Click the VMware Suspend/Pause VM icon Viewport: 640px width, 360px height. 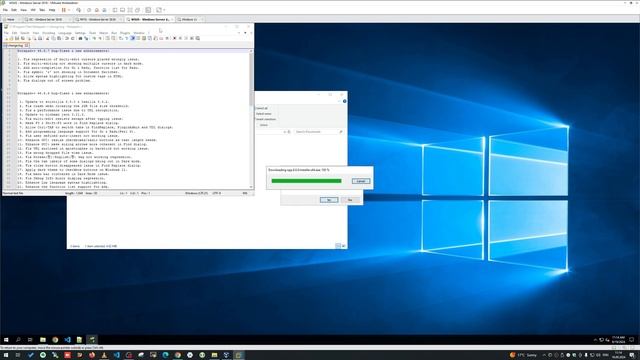(x=64, y=10)
